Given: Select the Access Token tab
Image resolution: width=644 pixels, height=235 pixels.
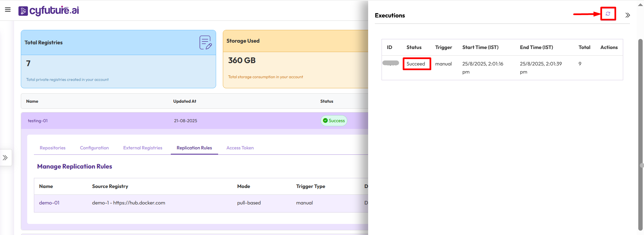Looking at the screenshot, I should (240, 148).
